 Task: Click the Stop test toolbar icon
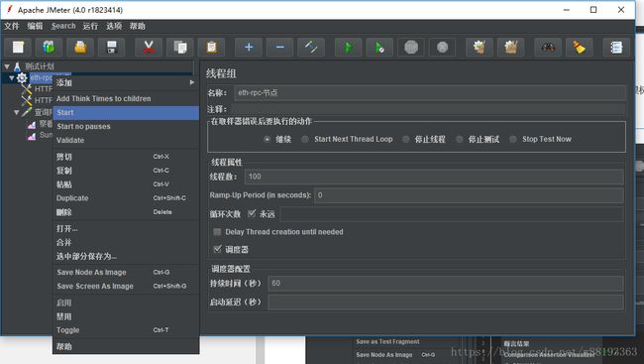click(x=411, y=48)
